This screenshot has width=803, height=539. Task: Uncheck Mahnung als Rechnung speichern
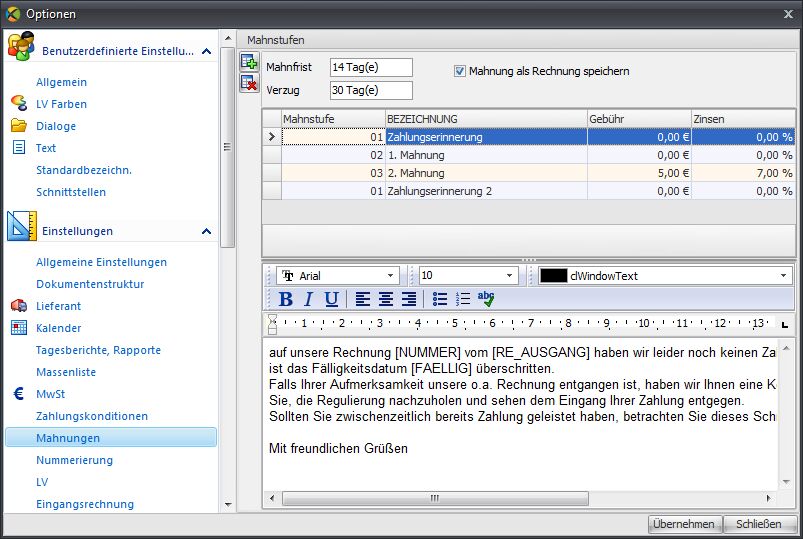(460, 71)
